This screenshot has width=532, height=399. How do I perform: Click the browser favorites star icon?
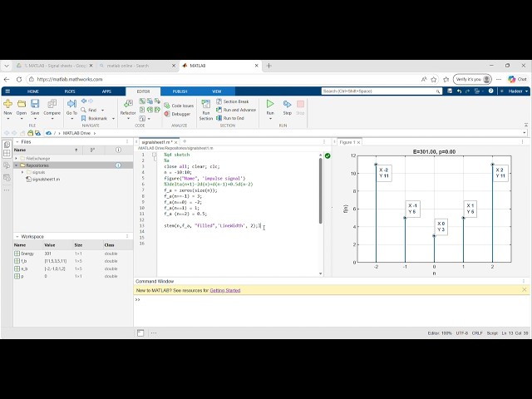(x=434, y=79)
